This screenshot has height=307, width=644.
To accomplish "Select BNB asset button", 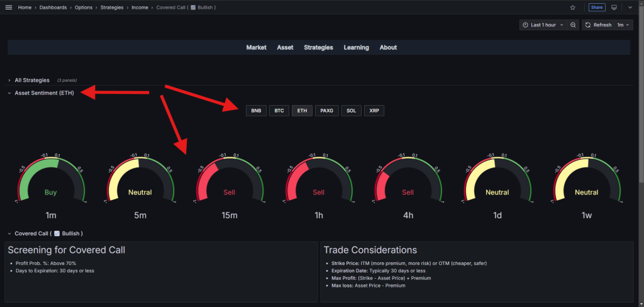I will [x=257, y=111].
